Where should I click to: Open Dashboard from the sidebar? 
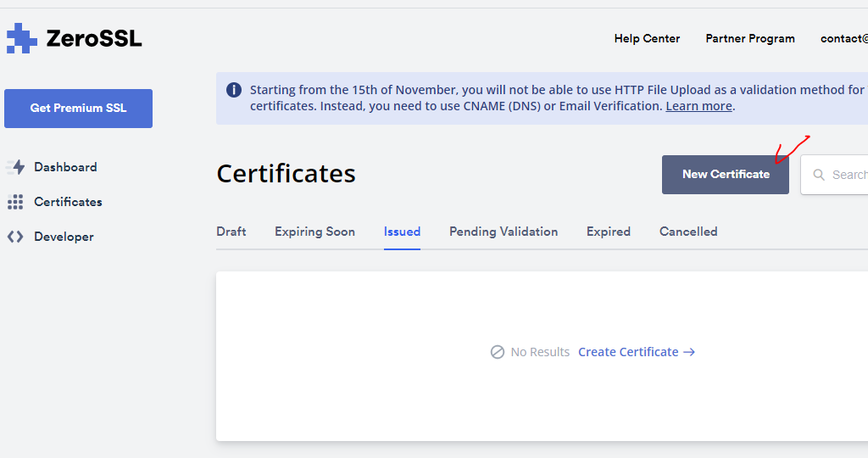[65, 167]
